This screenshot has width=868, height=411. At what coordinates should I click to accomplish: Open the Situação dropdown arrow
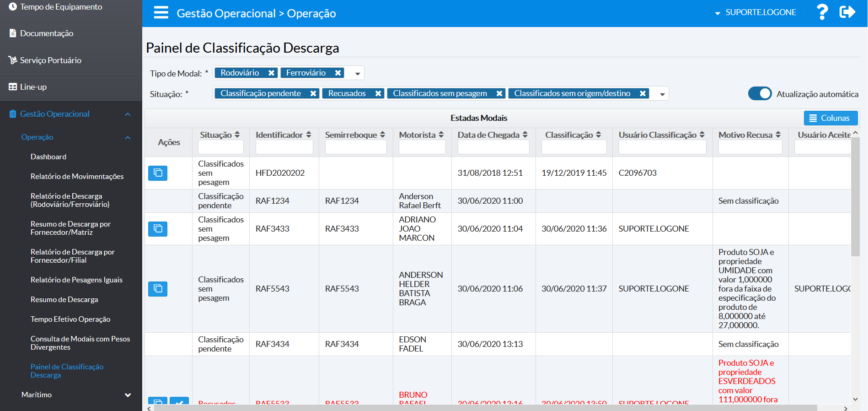tap(662, 94)
